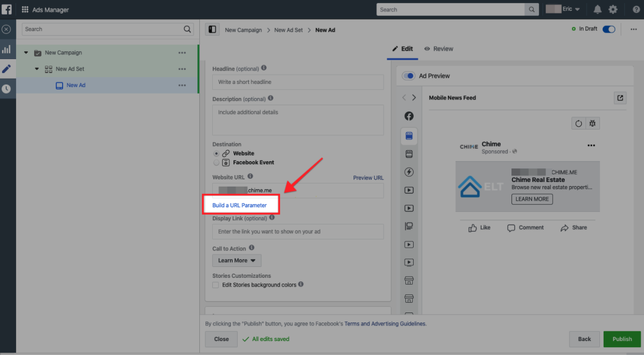Open the settings gear in the top bar
Image resolution: width=644 pixels, height=355 pixels.
click(x=613, y=9)
